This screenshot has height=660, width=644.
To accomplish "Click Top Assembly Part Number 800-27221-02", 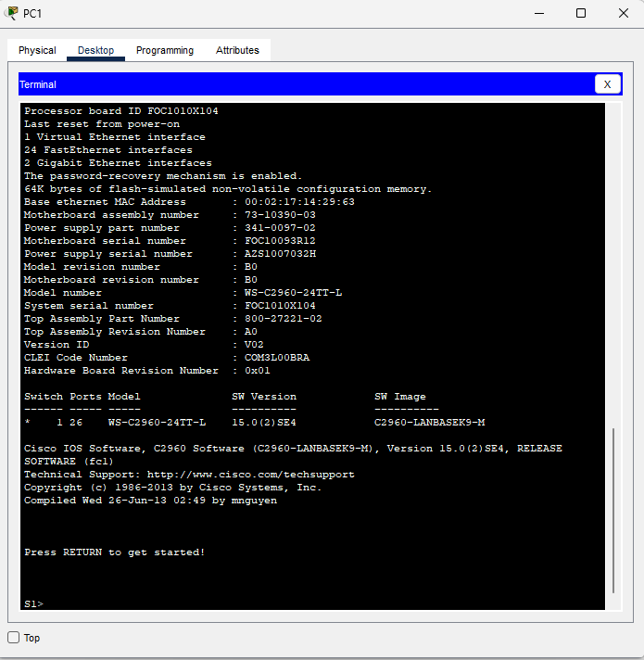I will (x=284, y=319).
